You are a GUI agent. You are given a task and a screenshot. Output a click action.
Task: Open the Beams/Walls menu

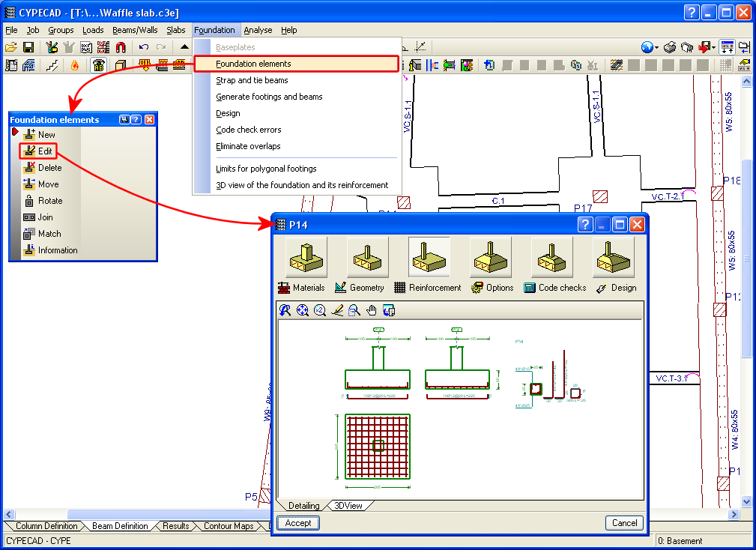coord(135,30)
